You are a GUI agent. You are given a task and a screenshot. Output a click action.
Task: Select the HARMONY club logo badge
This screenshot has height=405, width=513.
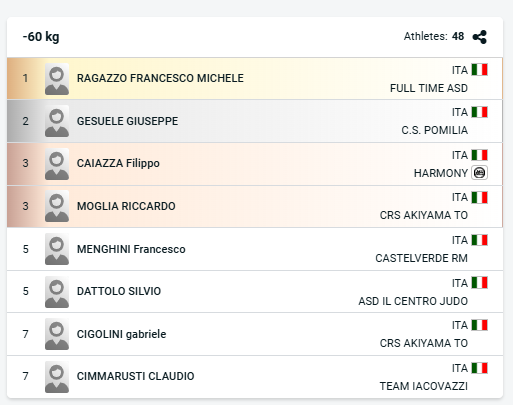(x=479, y=173)
